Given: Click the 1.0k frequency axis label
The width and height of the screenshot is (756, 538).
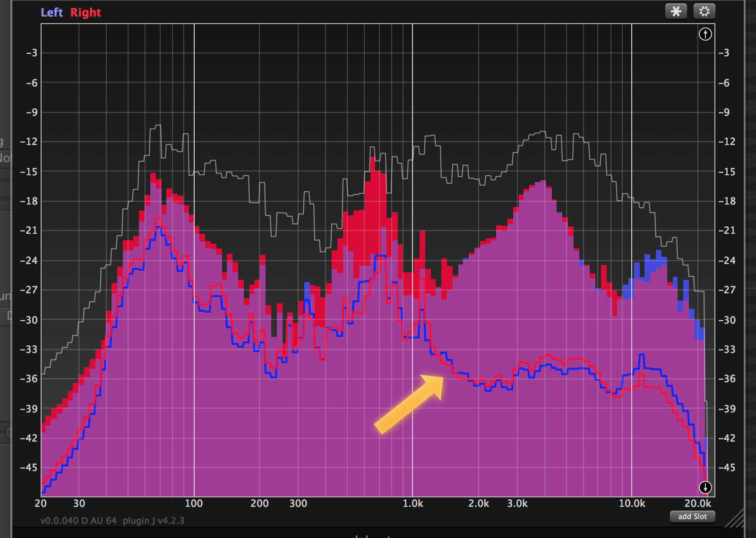Looking at the screenshot, I should point(413,504).
